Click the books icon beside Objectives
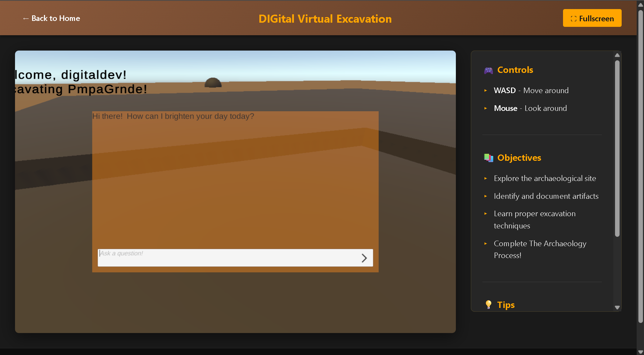The image size is (644, 355). tap(488, 158)
